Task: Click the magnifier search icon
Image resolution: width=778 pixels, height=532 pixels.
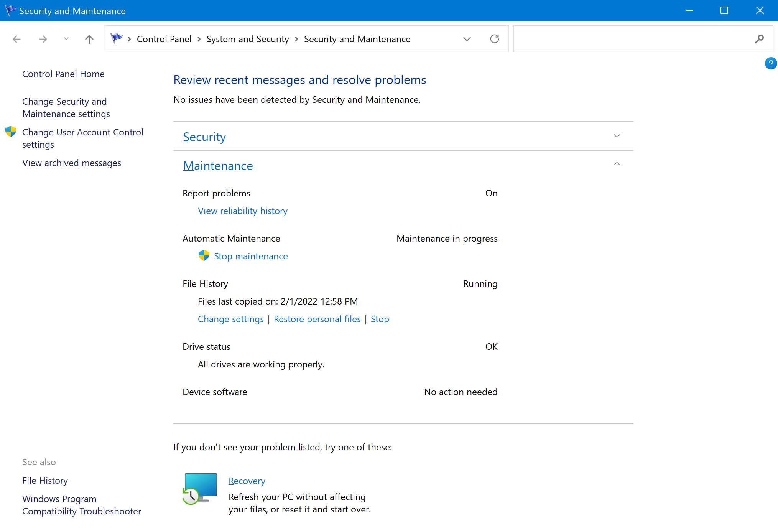Action: (759, 39)
